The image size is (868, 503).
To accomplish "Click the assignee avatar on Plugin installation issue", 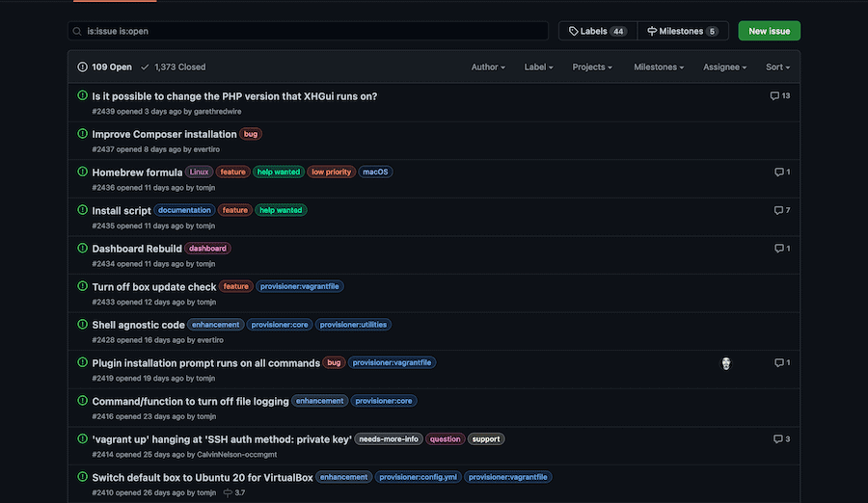I will [726, 363].
